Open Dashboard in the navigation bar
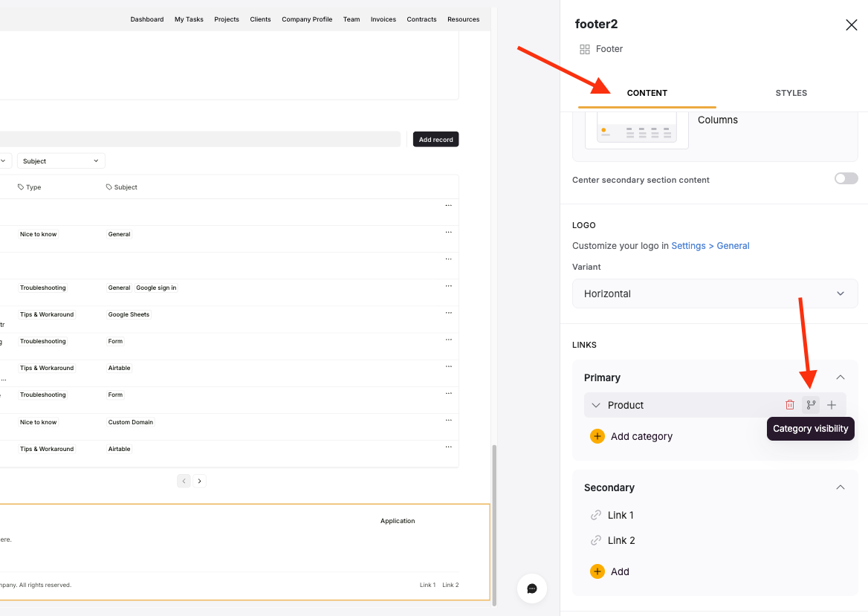The image size is (868, 616). click(147, 19)
